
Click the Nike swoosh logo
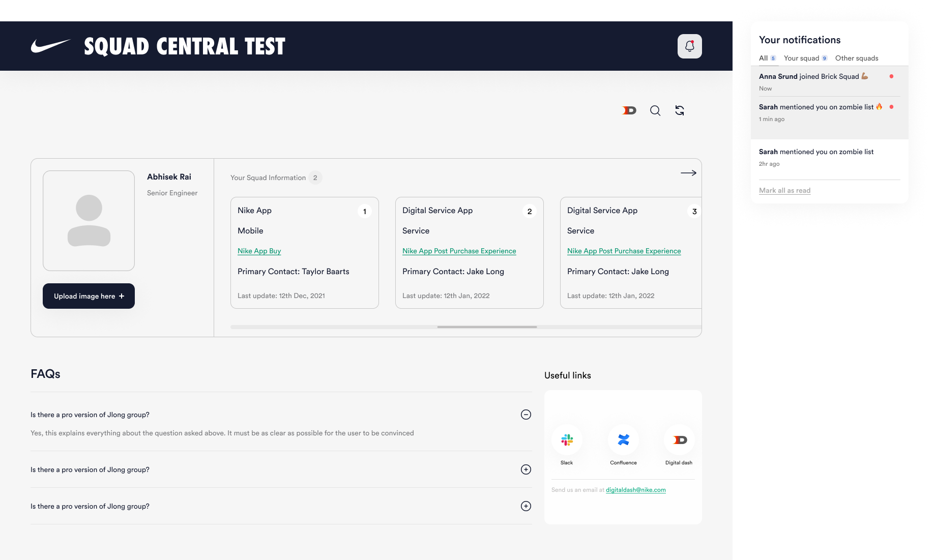pyautogui.click(x=50, y=46)
